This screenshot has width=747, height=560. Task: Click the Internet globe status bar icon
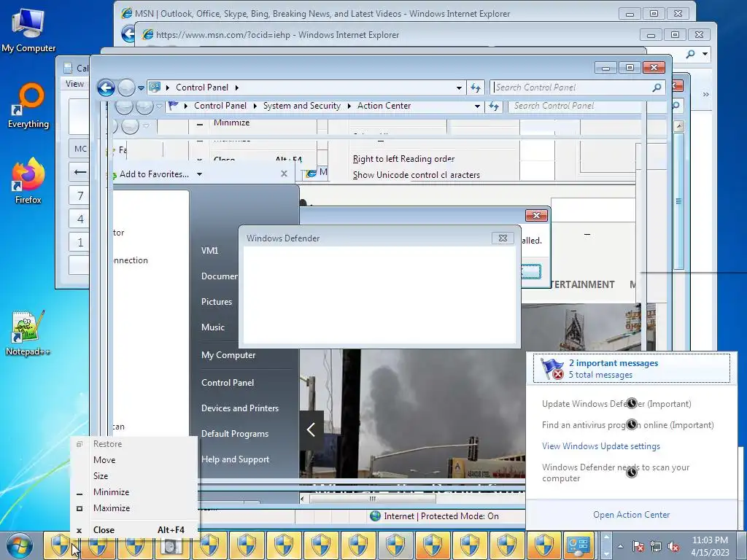tap(376, 516)
